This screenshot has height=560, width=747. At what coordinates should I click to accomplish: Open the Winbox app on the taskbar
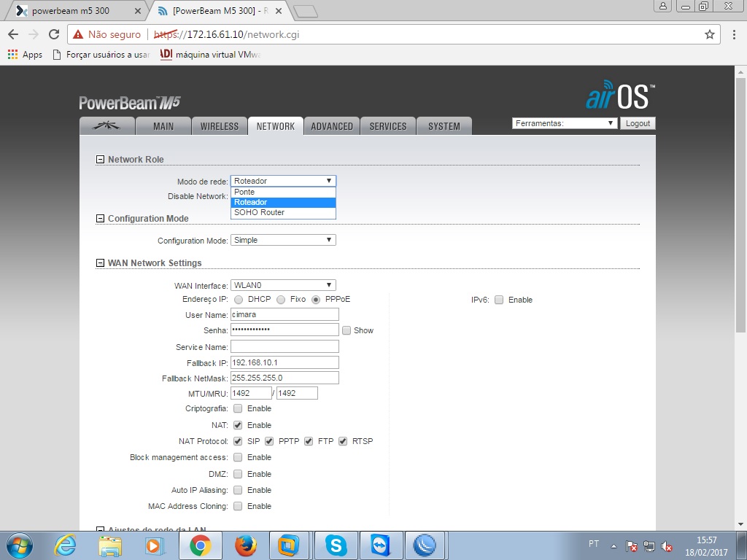pyautogui.click(x=425, y=545)
